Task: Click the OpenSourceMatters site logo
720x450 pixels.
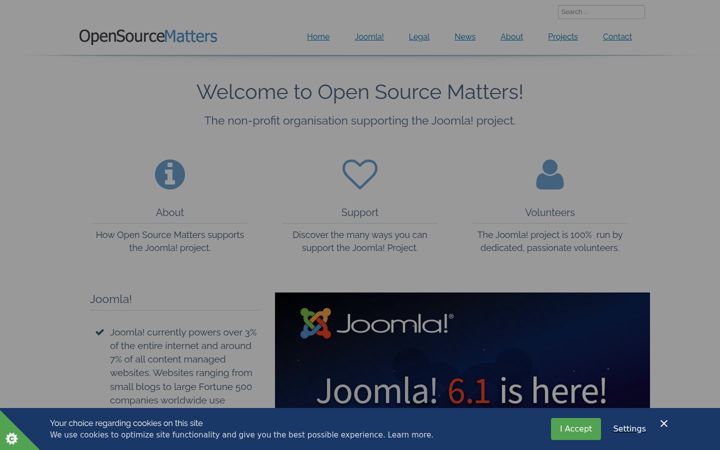Action: coord(148,36)
